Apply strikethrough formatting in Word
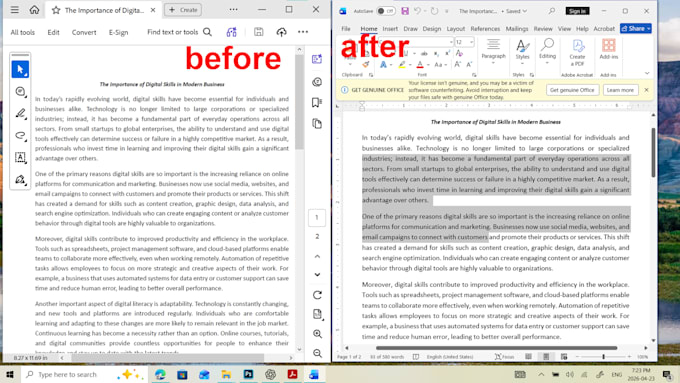The height and width of the screenshot is (383, 680). [x=424, y=53]
